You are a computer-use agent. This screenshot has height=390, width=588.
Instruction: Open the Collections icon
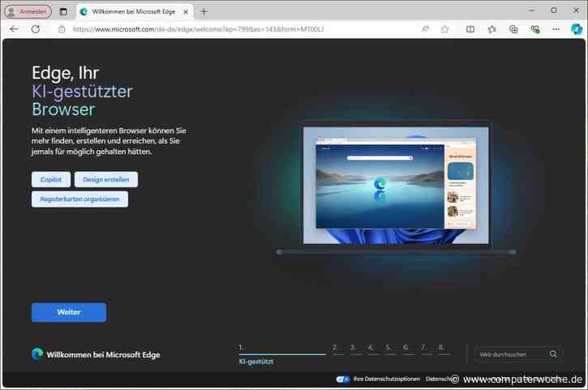pyautogui.click(x=513, y=29)
